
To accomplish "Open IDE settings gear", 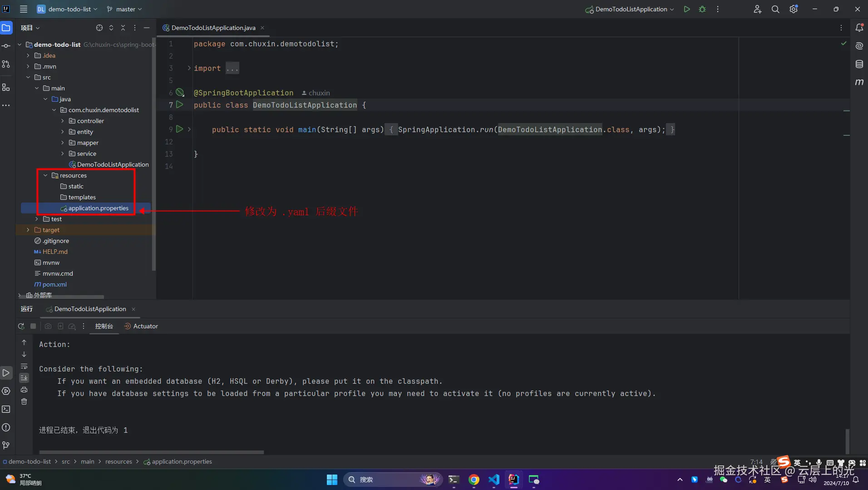I will click(794, 9).
